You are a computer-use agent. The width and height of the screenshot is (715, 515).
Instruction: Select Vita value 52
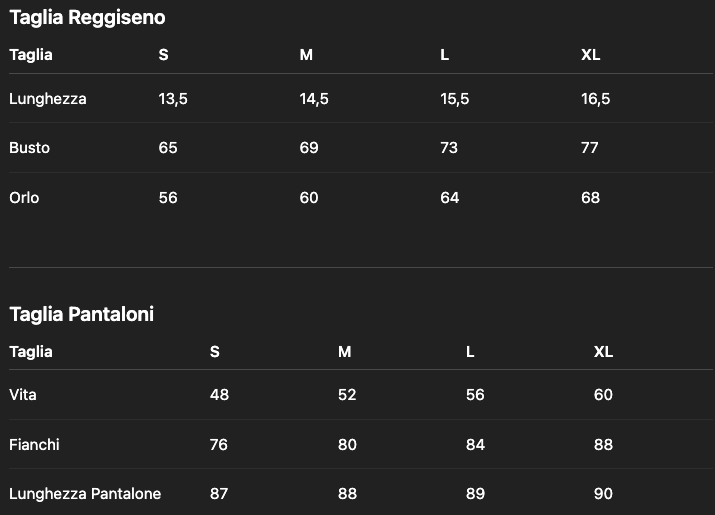coord(347,395)
